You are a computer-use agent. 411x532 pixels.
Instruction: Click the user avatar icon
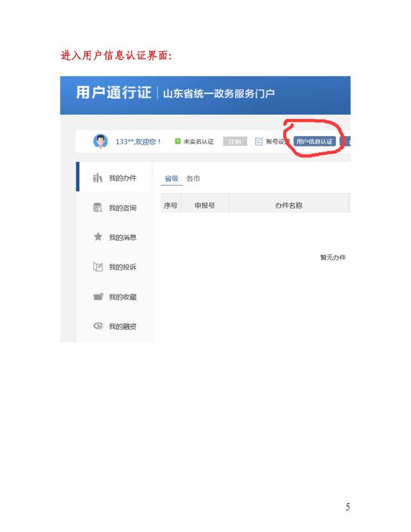100,141
